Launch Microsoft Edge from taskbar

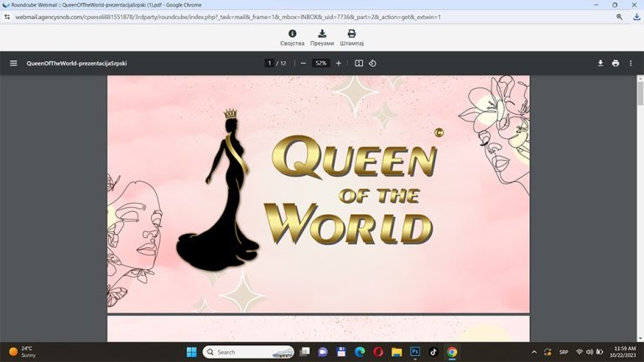point(360,352)
